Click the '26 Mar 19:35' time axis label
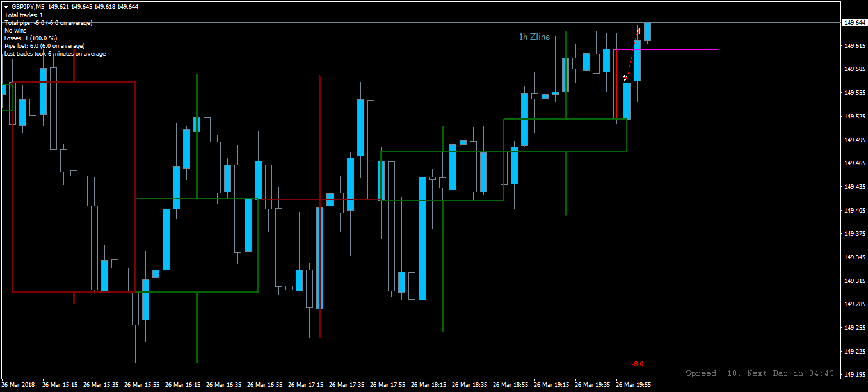Viewport: 868px width, 392px height. click(x=593, y=385)
